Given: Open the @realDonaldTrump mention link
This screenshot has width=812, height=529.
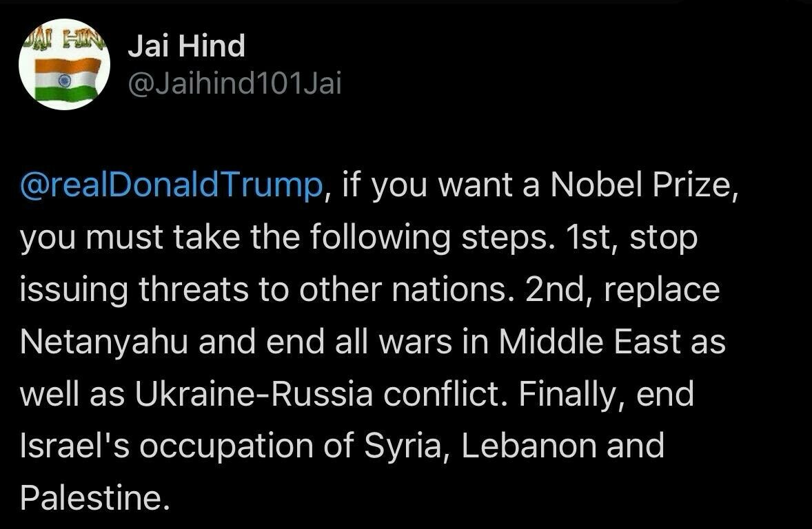Looking at the screenshot, I should click(172, 185).
